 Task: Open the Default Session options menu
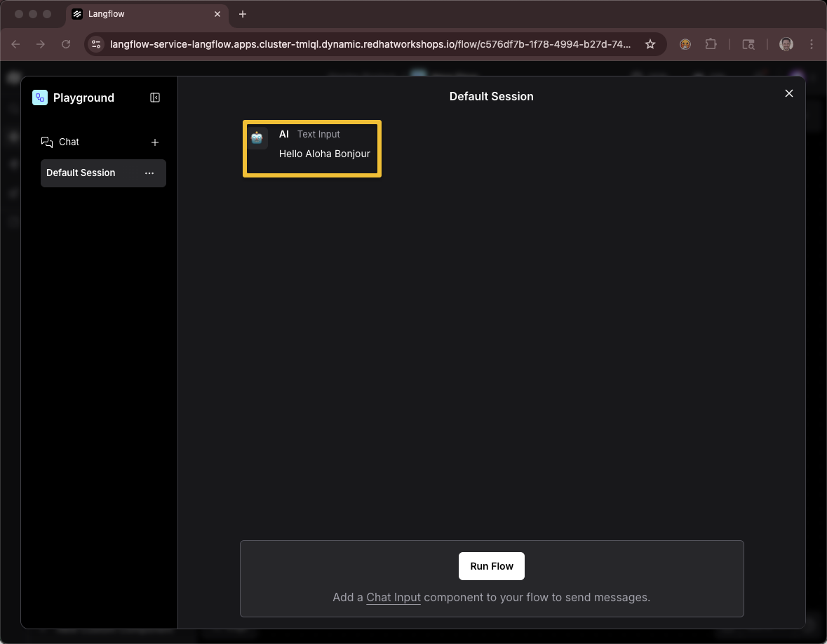(x=149, y=173)
